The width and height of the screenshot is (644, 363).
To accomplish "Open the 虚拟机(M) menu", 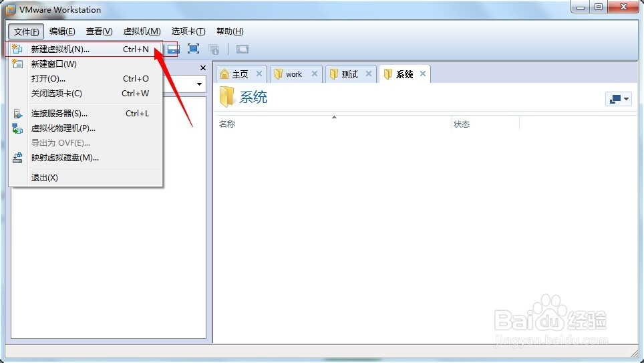I will [x=142, y=31].
